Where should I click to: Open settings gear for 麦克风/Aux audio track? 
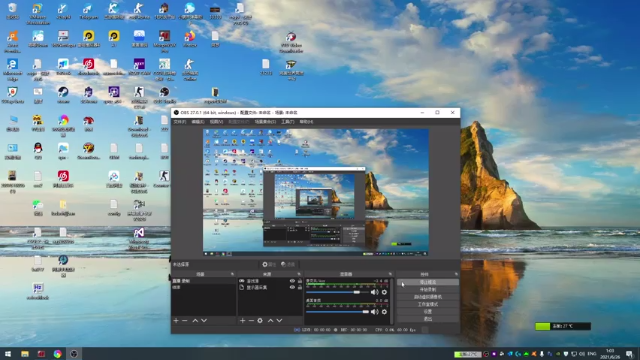click(384, 292)
